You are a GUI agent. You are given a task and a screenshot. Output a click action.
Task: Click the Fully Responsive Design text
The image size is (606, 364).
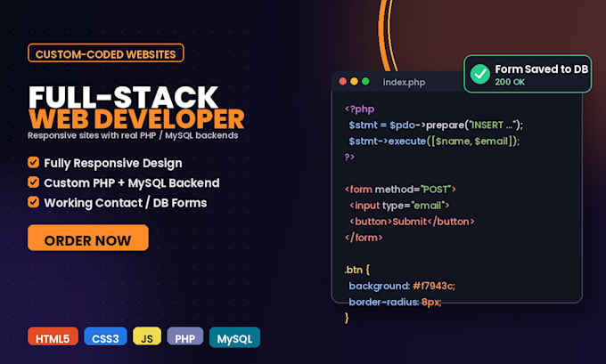pyautogui.click(x=113, y=163)
